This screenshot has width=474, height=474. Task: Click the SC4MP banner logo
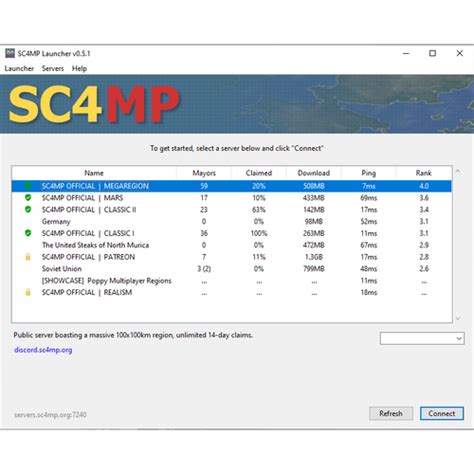pos(94,104)
